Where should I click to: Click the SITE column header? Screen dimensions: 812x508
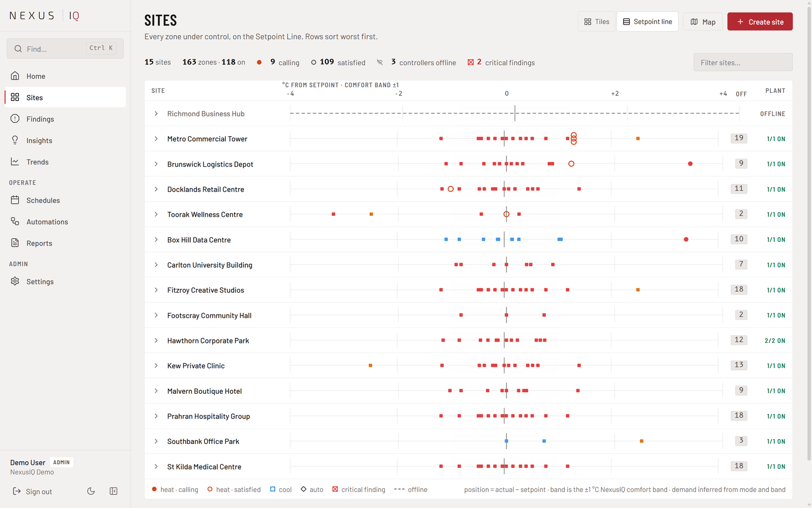point(158,90)
